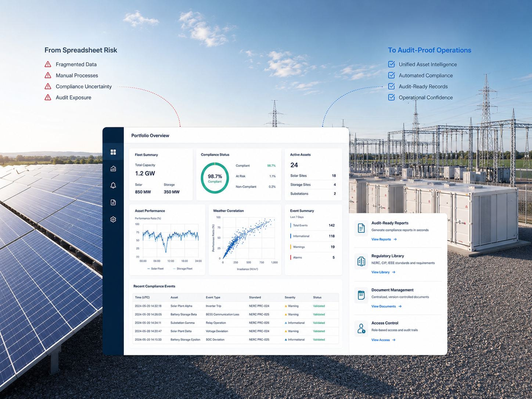This screenshot has height=399, width=532.
Task: Click the arrow next to View Access
Action: pos(394,340)
